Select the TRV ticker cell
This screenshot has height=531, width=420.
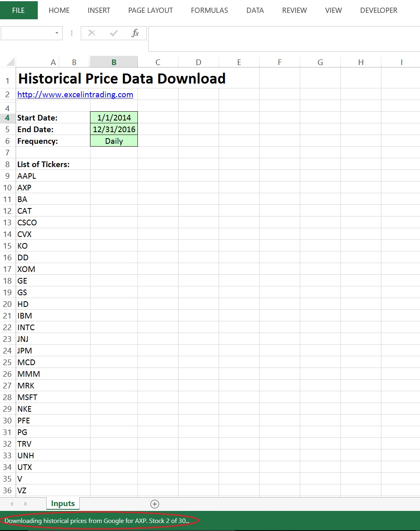(53, 444)
